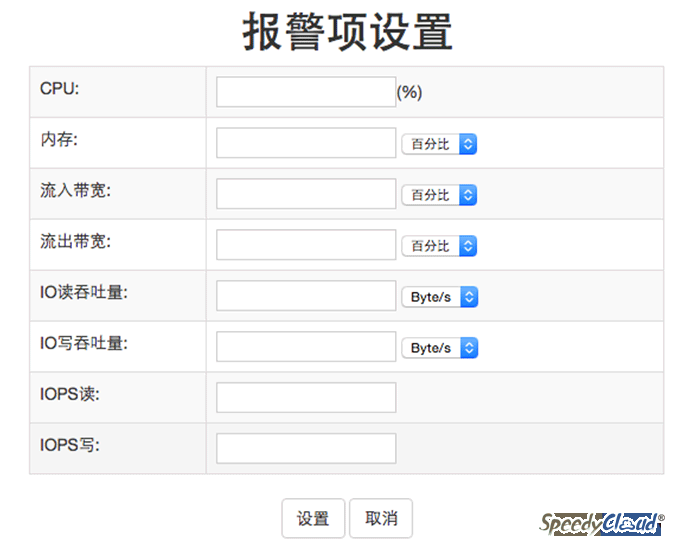Click the IO写吞吐量 input field
690x550 pixels.
(306, 347)
